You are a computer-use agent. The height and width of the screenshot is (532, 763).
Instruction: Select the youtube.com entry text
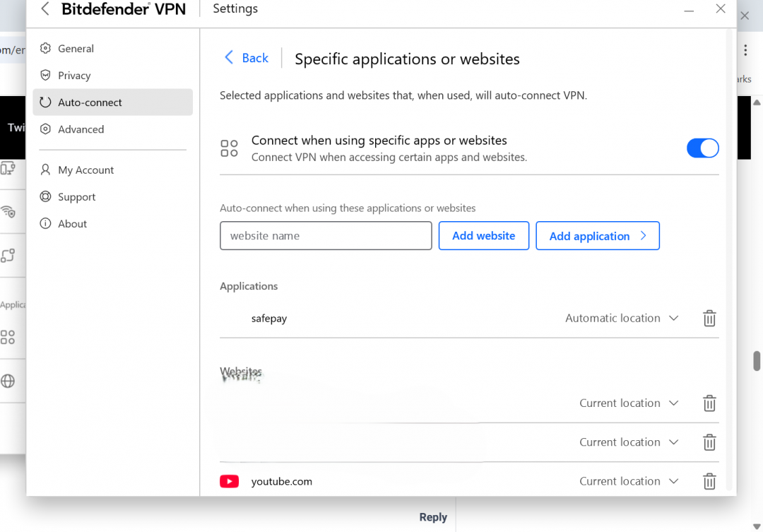(x=282, y=481)
